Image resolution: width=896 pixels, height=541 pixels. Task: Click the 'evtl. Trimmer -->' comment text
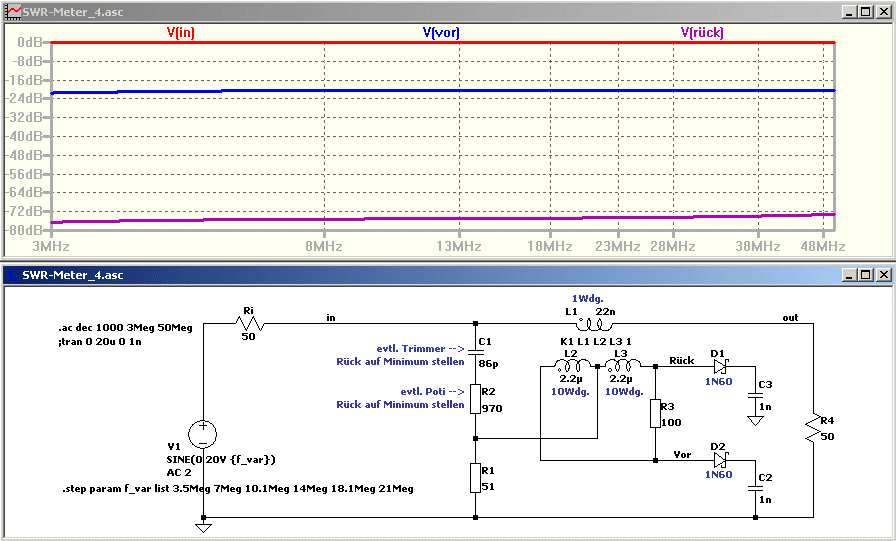[421, 348]
